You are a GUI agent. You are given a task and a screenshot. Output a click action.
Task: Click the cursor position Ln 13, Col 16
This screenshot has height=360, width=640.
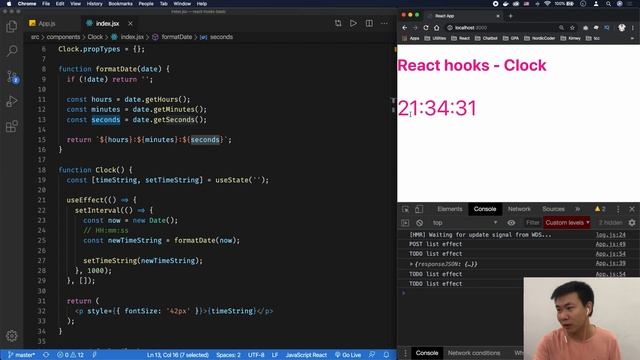[178, 355]
